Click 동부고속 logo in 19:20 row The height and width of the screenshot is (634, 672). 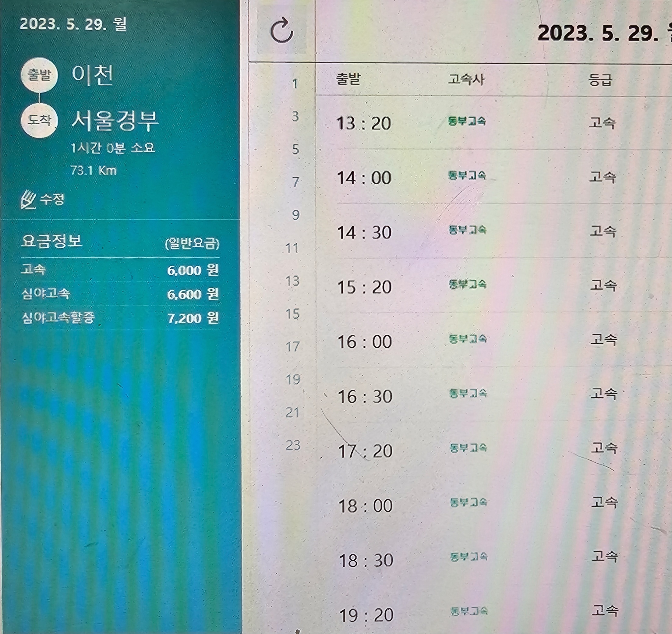point(469,611)
